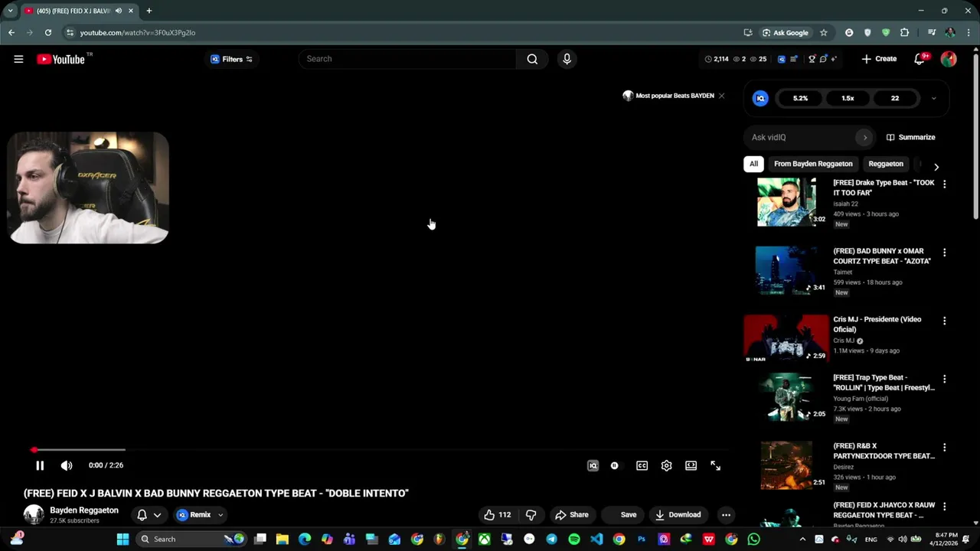The image size is (980, 551).
Task: Toggle theater mode
Action: pyautogui.click(x=691, y=465)
